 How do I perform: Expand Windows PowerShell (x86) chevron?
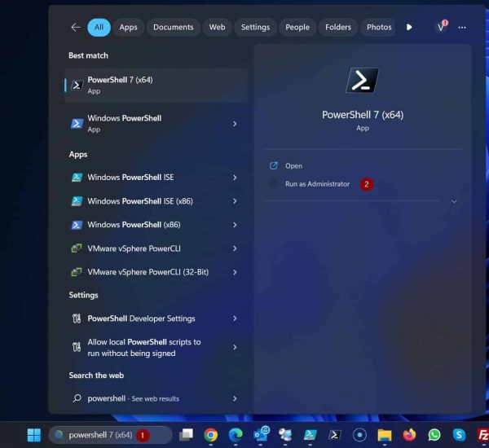coord(235,225)
